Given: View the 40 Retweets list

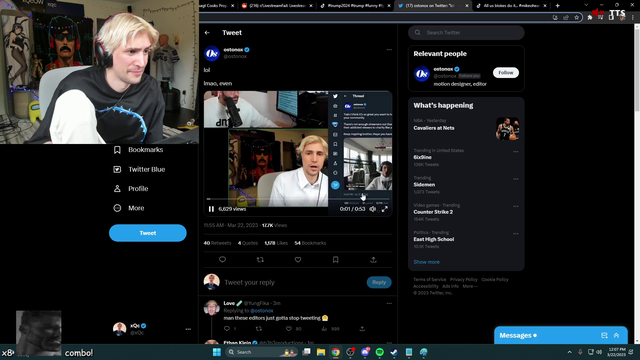Looking at the screenshot, I should click(x=217, y=243).
